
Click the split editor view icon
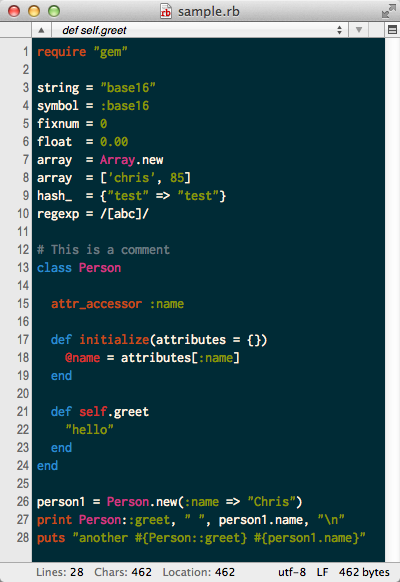392,30
